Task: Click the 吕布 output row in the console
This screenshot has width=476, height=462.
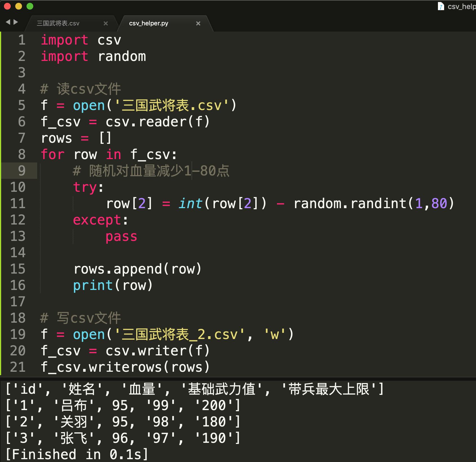Action: (121, 406)
